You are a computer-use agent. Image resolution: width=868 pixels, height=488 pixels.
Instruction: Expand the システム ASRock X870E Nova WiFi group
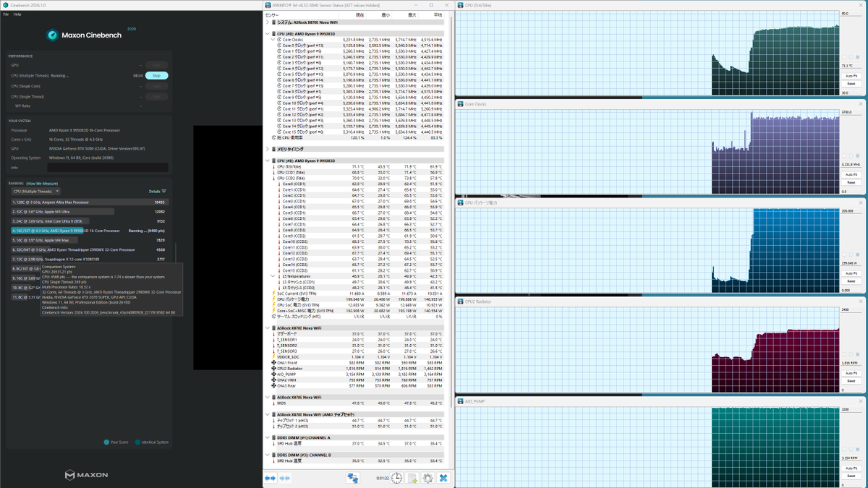[x=268, y=22]
